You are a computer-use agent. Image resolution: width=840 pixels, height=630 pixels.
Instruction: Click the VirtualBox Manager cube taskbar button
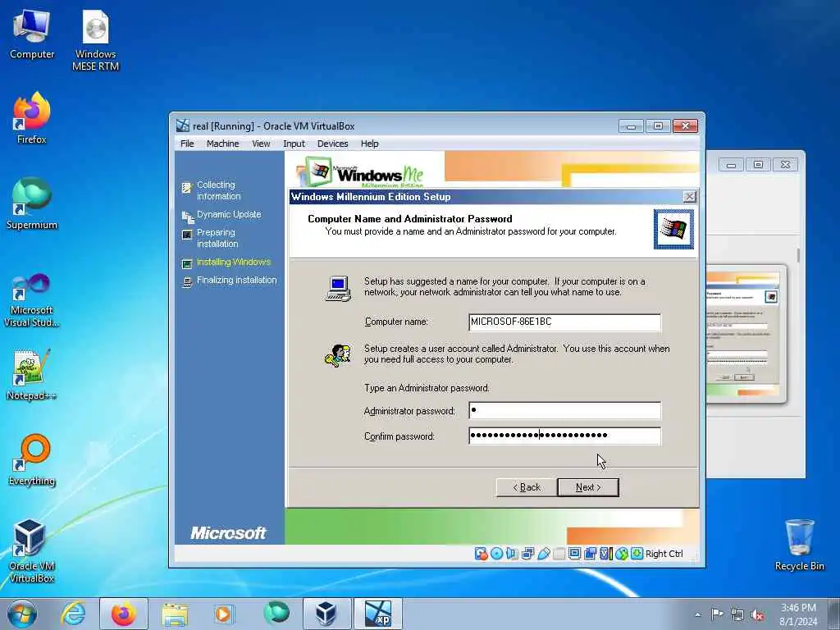coord(326,614)
